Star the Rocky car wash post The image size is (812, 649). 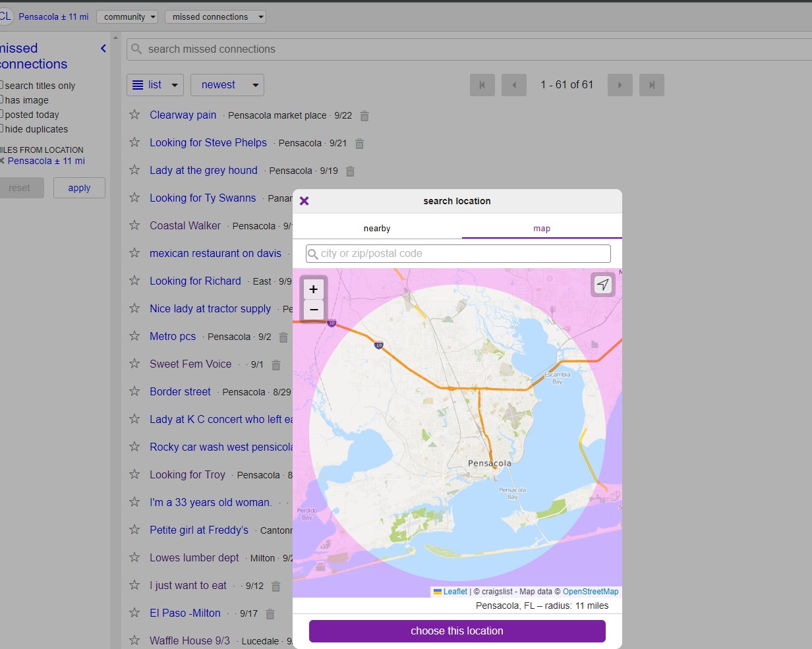pos(134,447)
